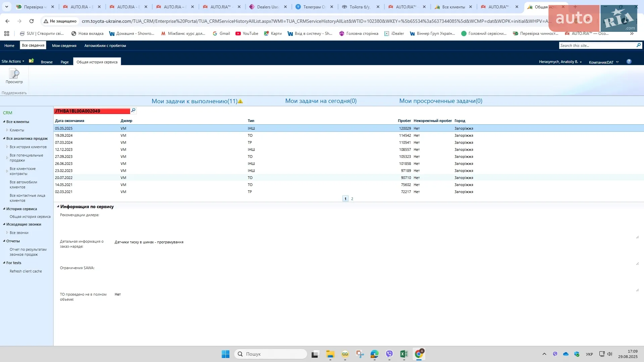Switch to the Мои сведения tab
The width and height of the screenshot is (644, 362).
pos(64,46)
